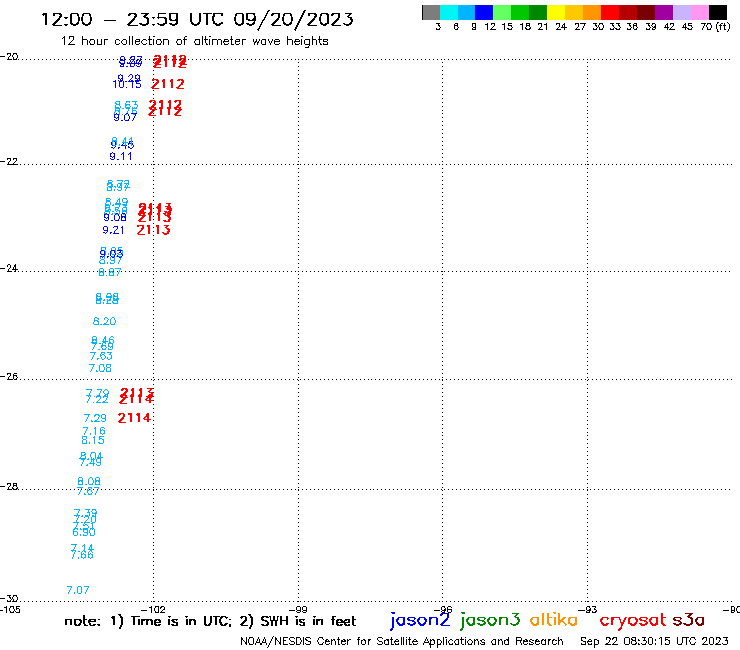Select the jason3 satellite legend label
This screenshot has width=740, height=650.
pos(490,620)
